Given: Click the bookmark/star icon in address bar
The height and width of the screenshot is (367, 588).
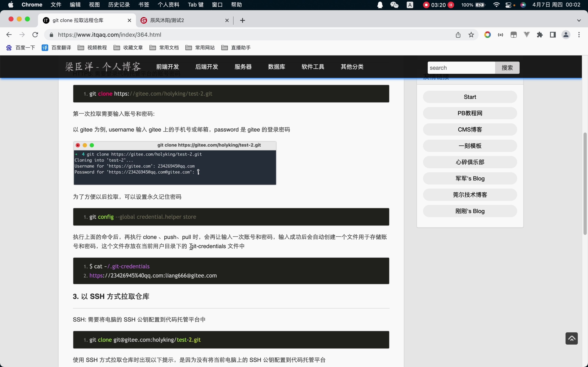Looking at the screenshot, I should coord(471,34).
